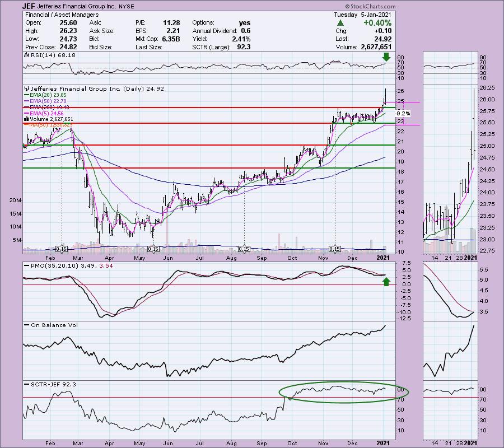Image resolution: width=504 pixels, height=448 pixels.
Task: Click the header Volume value 2,627,651
Action: (x=376, y=47)
